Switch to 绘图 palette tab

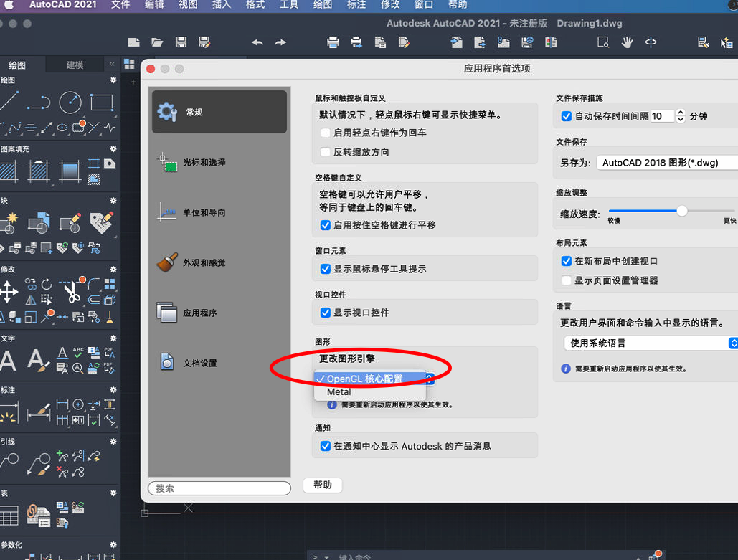click(17, 65)
